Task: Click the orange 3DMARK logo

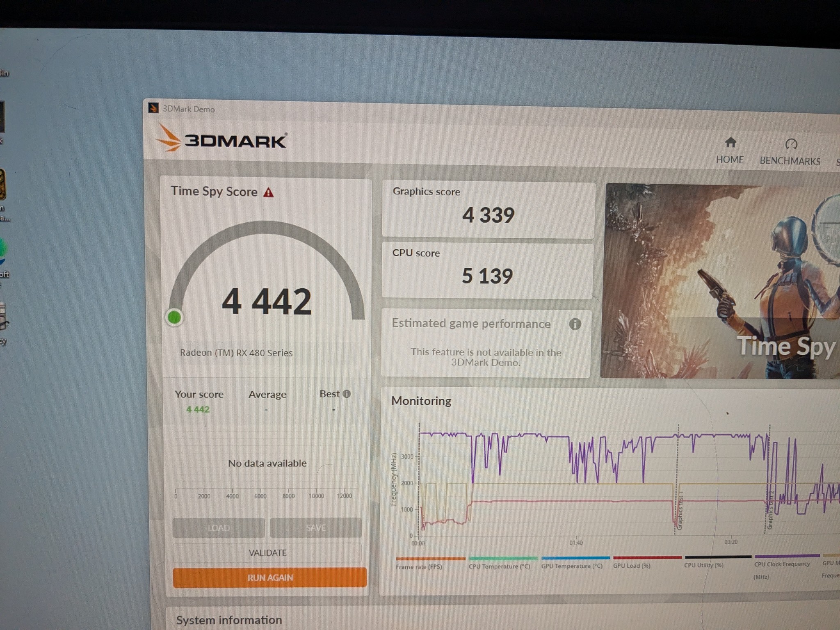Action: pos(221,139)
